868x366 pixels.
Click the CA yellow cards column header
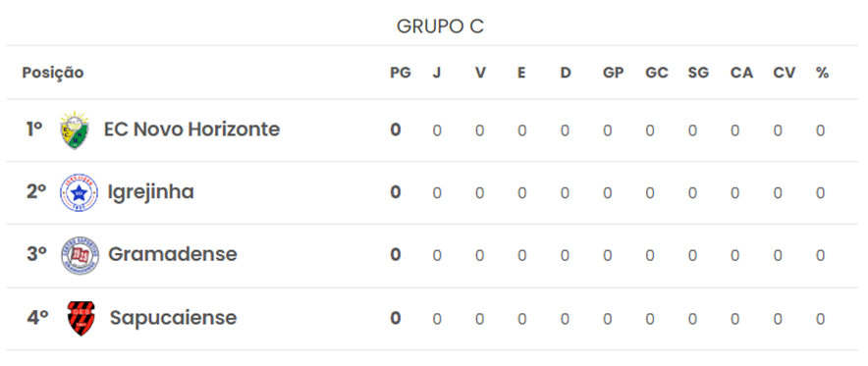click(741, 73)
